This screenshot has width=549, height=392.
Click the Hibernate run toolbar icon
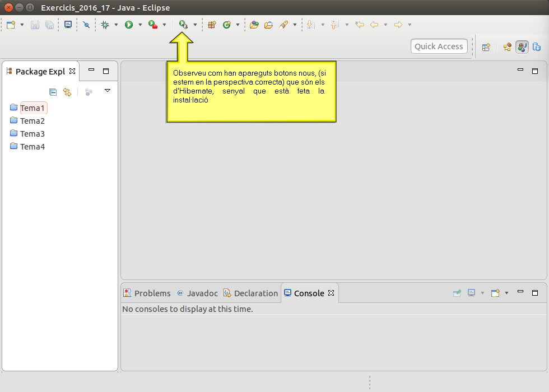(183, 25)
